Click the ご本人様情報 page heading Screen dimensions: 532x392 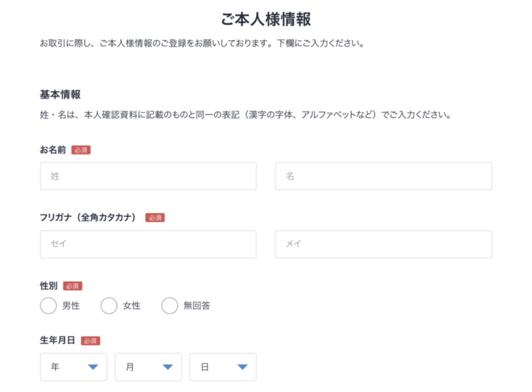[266, 19]
